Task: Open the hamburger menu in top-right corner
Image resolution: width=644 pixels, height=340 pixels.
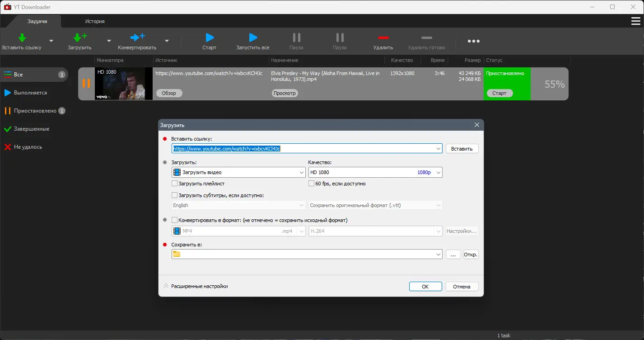Action: pyautogui.click(x=636, y=21)
